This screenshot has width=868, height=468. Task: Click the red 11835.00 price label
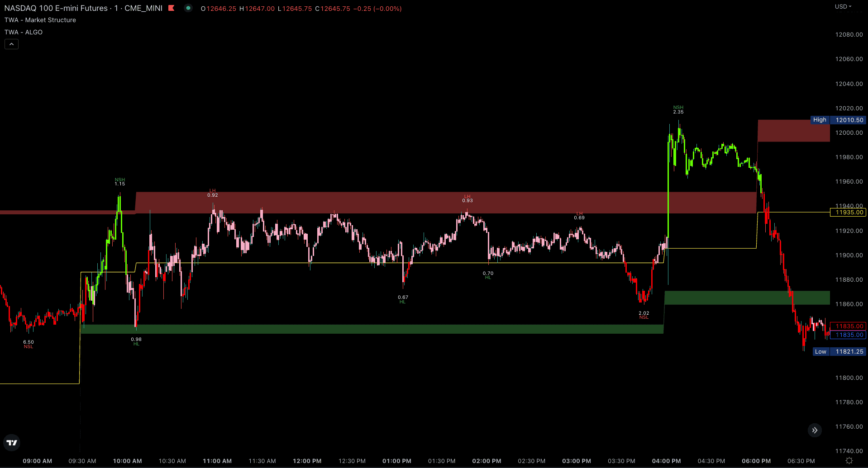(x=848, y=326)
